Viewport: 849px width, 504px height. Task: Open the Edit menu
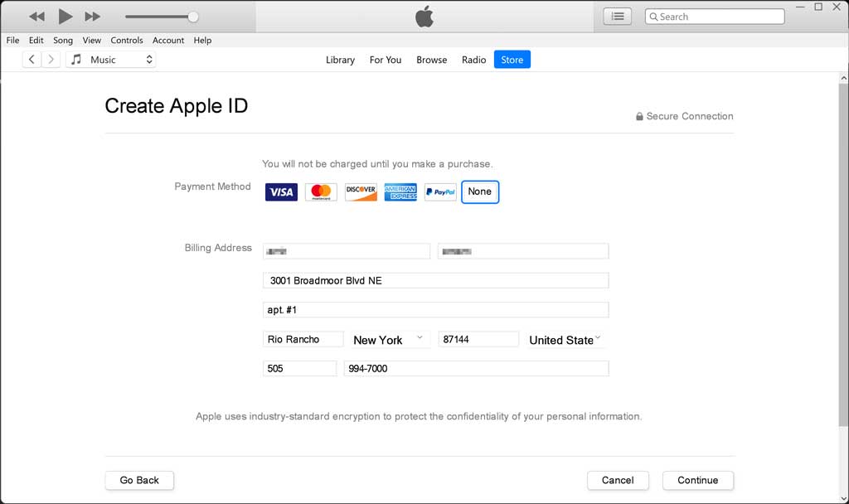pos(36,40)
